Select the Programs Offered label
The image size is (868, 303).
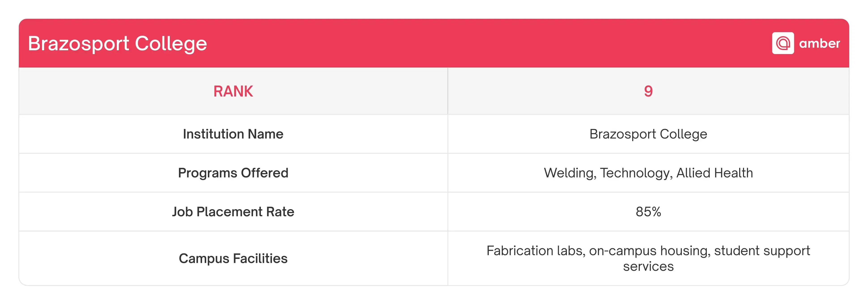point(233,173)
